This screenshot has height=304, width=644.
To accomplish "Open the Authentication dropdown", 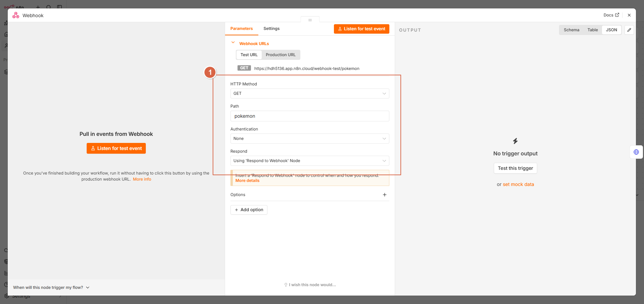I will coord(310,139).
